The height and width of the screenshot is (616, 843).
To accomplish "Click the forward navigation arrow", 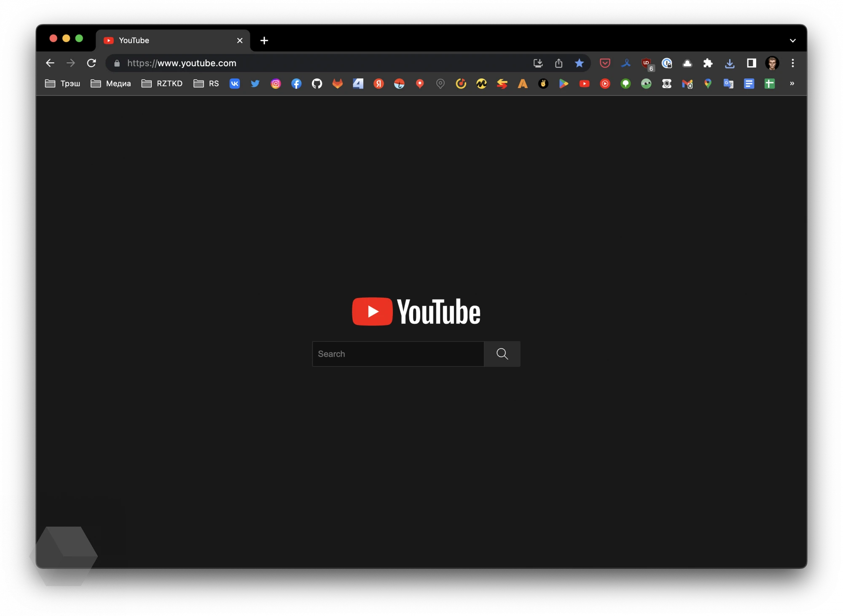I will 71,63.
